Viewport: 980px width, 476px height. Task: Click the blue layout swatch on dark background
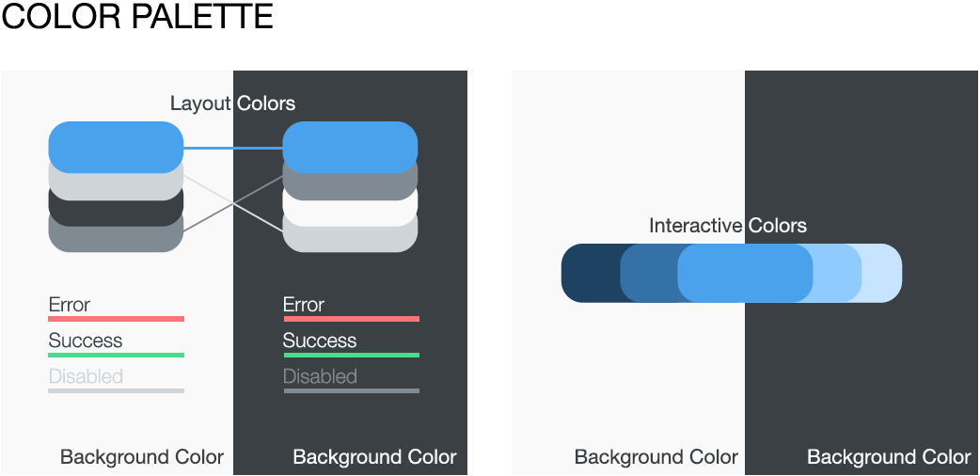pyautogui.click(x=350, y=147)
